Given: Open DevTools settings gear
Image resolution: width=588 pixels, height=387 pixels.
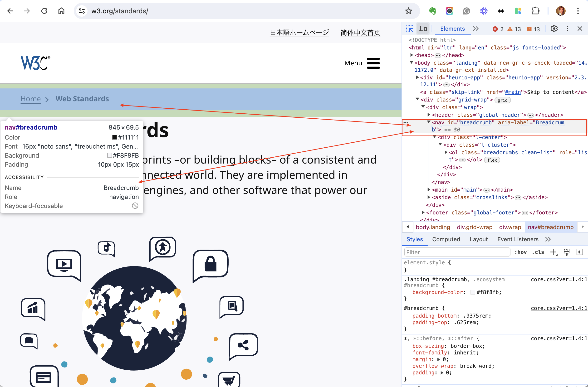Looking at the screenshot, I should [554, 29].
